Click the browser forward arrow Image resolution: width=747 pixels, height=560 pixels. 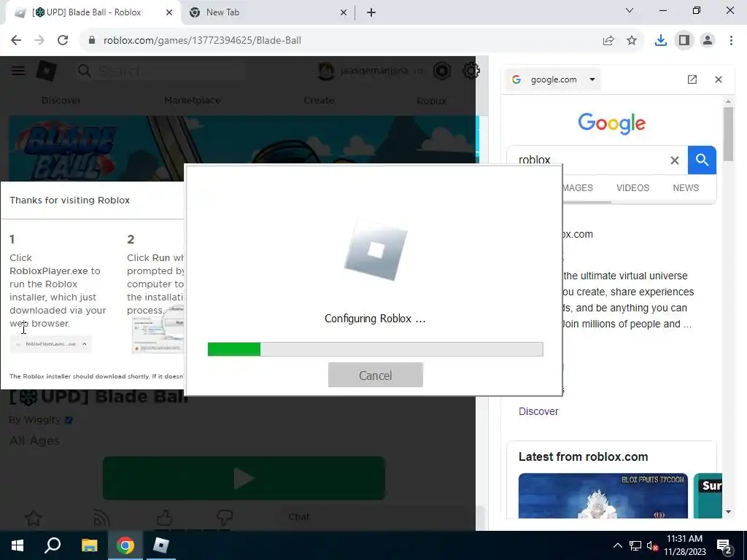39,41
